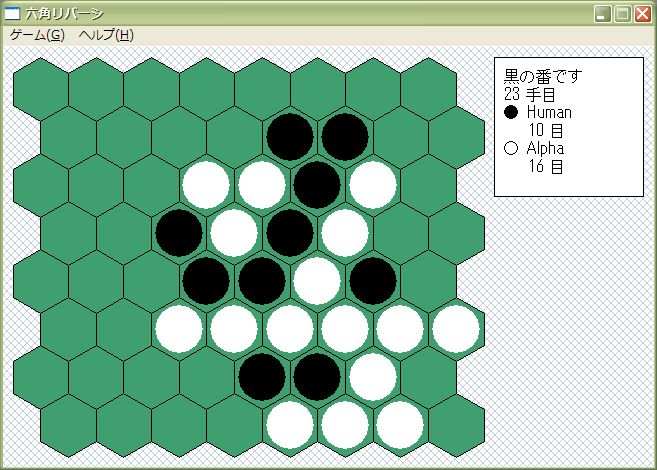657x470 pixels.
Task: Place on empty hex left of leftmost black stone
Action: (x=124, y=233)
